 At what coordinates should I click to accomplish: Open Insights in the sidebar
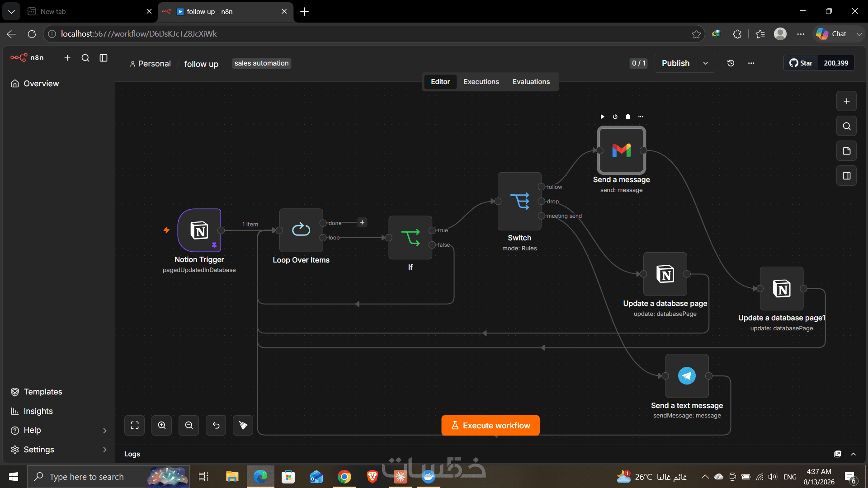click(58, 411)
